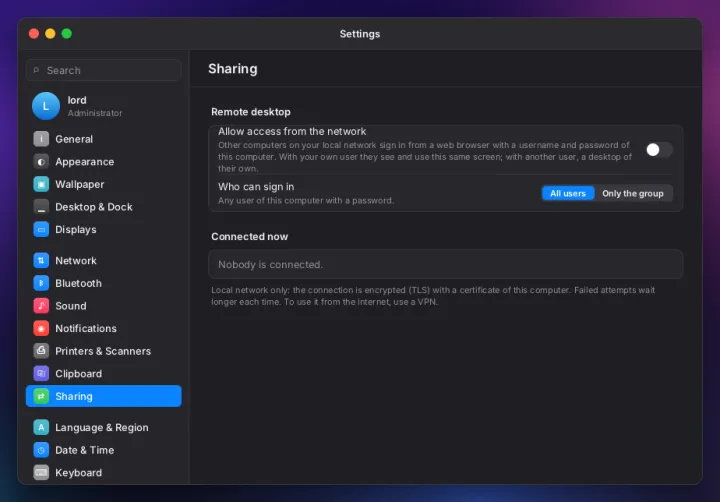Minimize window with yellow button

(x=50, y=34)
